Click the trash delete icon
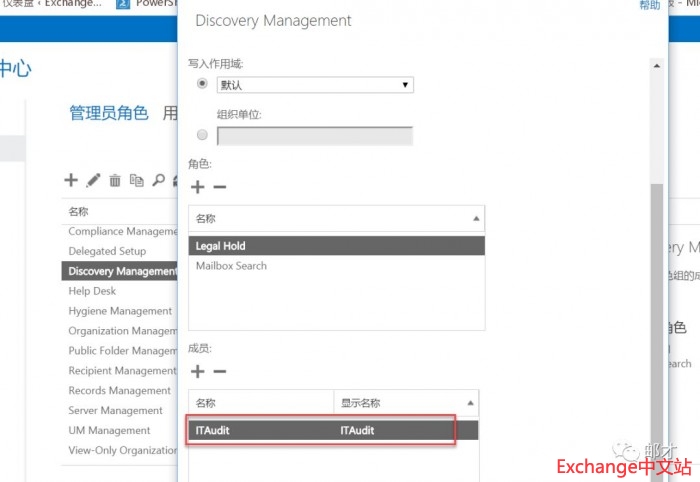Viewport: 700px width, 482px height. click(115, 181)
